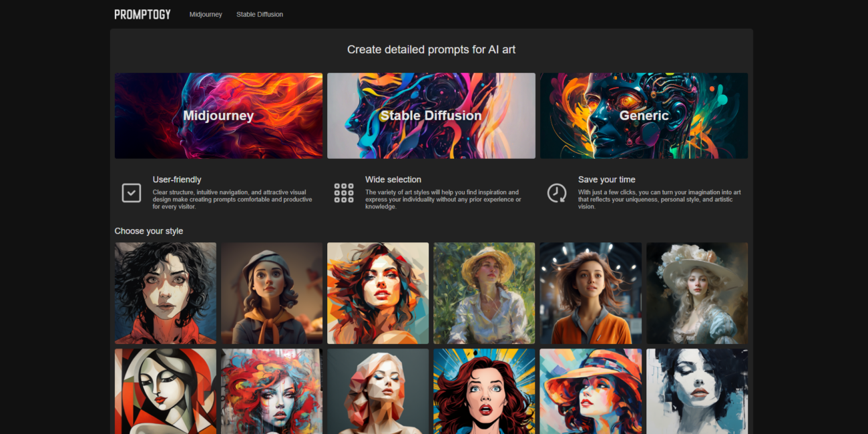The height and width of the screenshot is (434, 868).
Task: Click the 'Wide selection' heading
Action: (393, 180)
